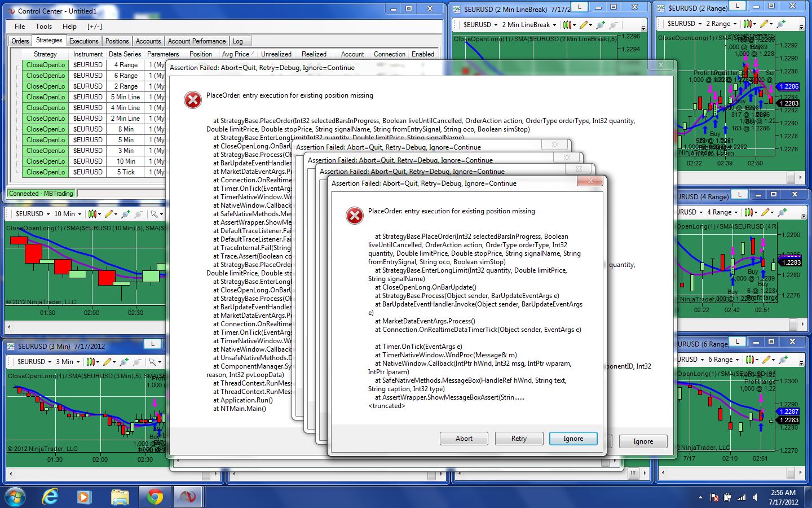Select pencil drawing tool in 2 Min LineBreak chart
The width and height of the screenshot is (812, 508).
click(585, 25)
